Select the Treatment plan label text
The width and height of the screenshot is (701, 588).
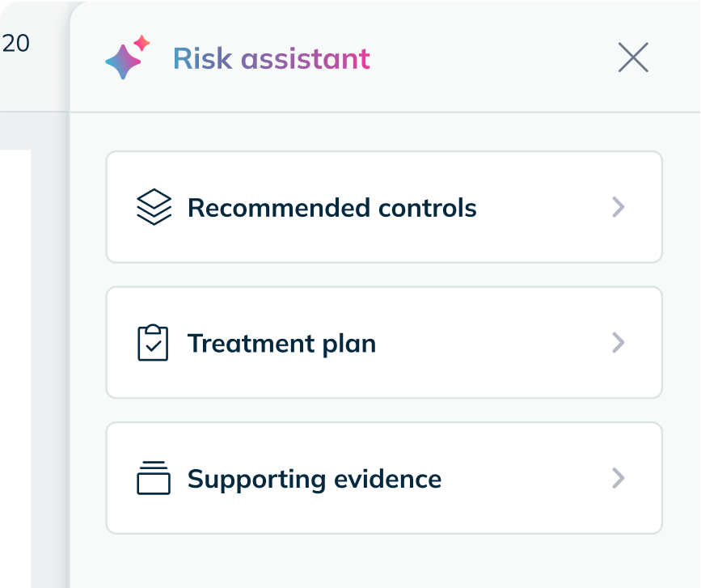[x=281, y=344]
